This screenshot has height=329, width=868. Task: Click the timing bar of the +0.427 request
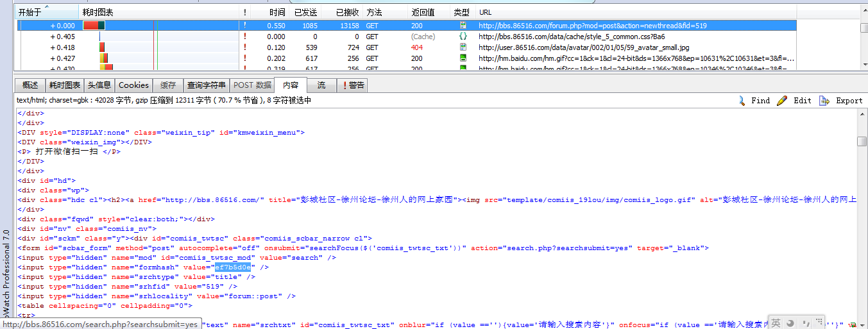click(103, 58)
